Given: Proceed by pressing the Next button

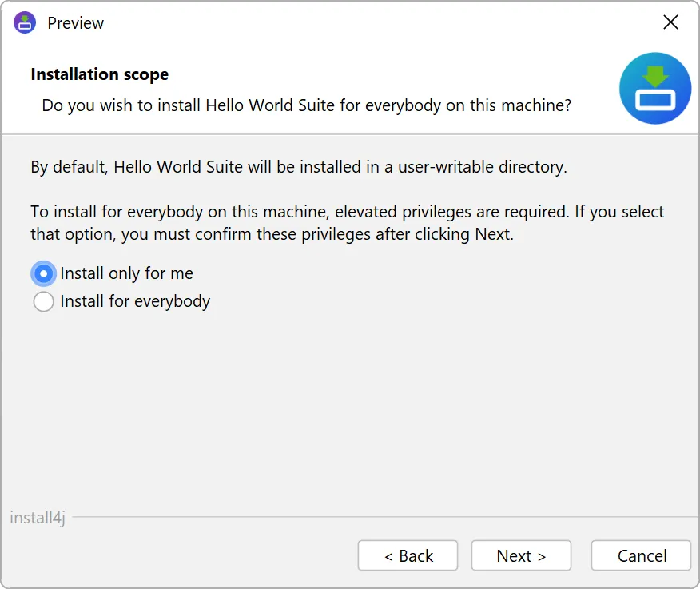Looking at the screenshot, I should pos(521,555).
